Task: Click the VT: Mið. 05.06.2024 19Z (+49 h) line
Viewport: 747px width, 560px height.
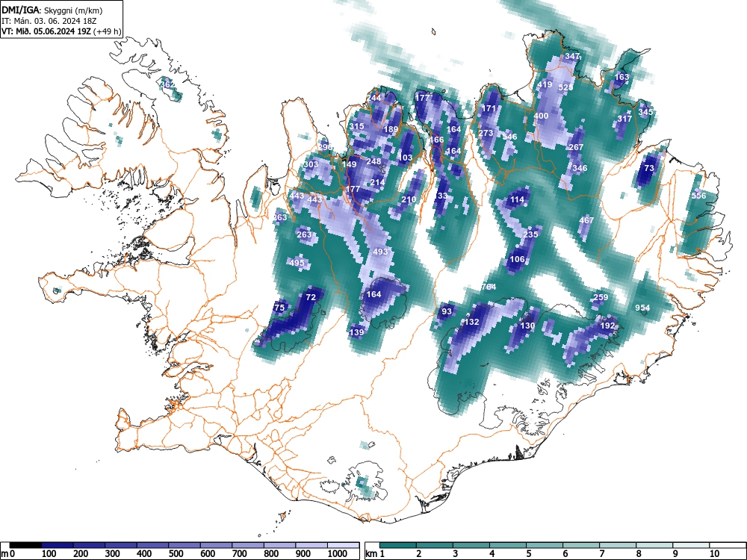Action: point(61,31)
